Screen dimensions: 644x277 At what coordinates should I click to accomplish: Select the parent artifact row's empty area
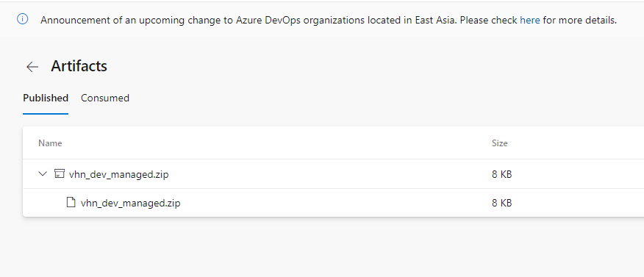pyautogui.click(x=329, y=174)
